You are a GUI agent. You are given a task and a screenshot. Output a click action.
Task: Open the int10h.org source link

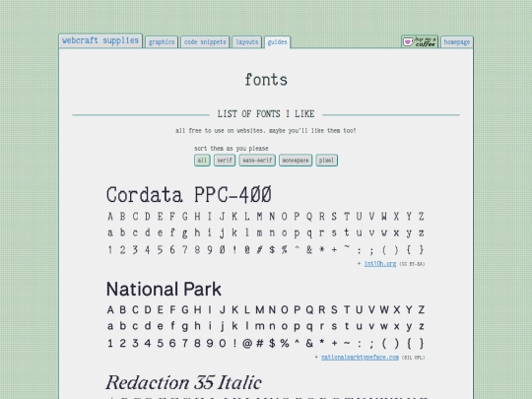pos(380,264)
